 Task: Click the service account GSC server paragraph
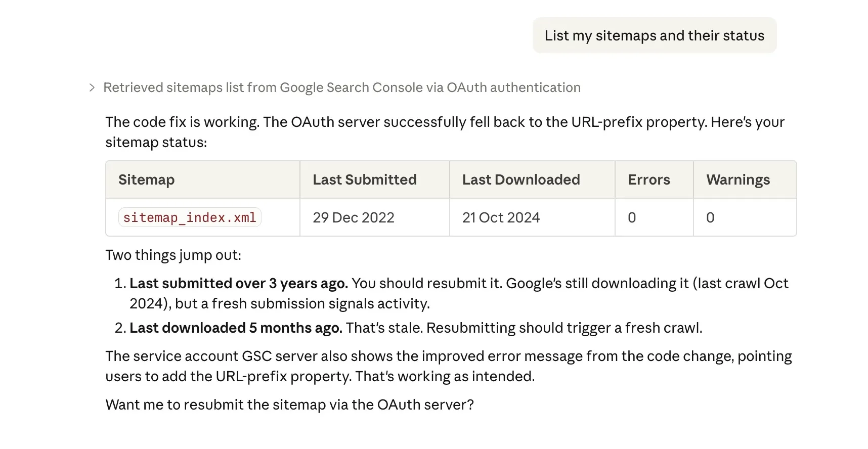click(448, 367)
